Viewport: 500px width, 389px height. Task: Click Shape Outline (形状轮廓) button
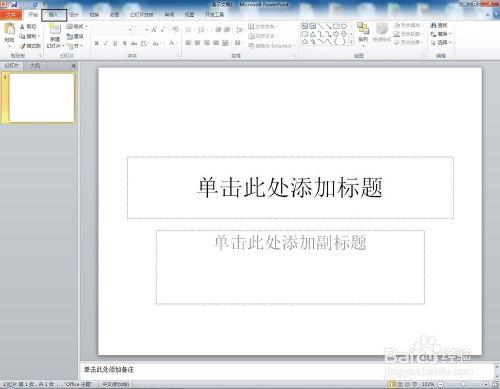point(408,34)
